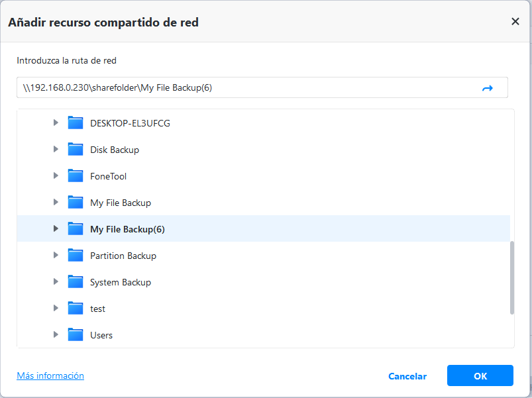532x398 pixels.
Task: Expand the My File Backup(6) node
Action: coord(56,229)
